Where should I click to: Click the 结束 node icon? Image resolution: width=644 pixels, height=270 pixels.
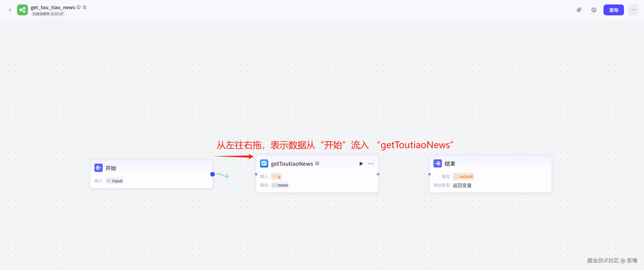[x=438, y=163]
